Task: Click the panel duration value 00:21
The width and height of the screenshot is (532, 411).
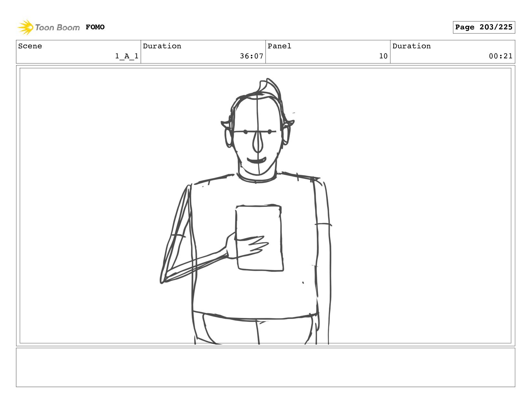Action: [x=500, y=56]
